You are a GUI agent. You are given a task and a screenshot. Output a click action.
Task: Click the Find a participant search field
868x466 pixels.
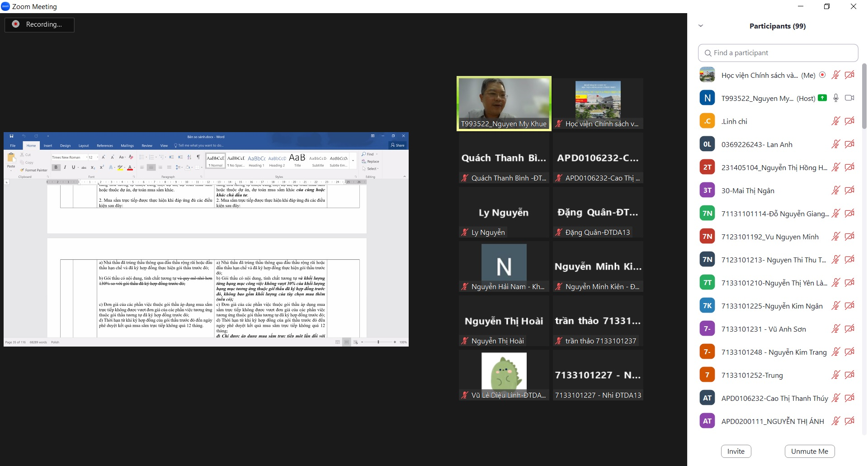778,53
